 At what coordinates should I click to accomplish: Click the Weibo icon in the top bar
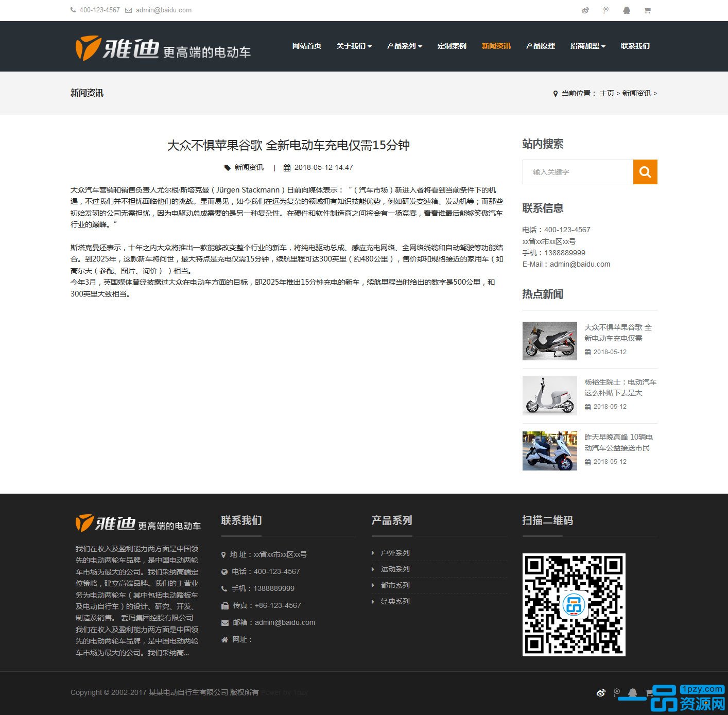[585, 10]
